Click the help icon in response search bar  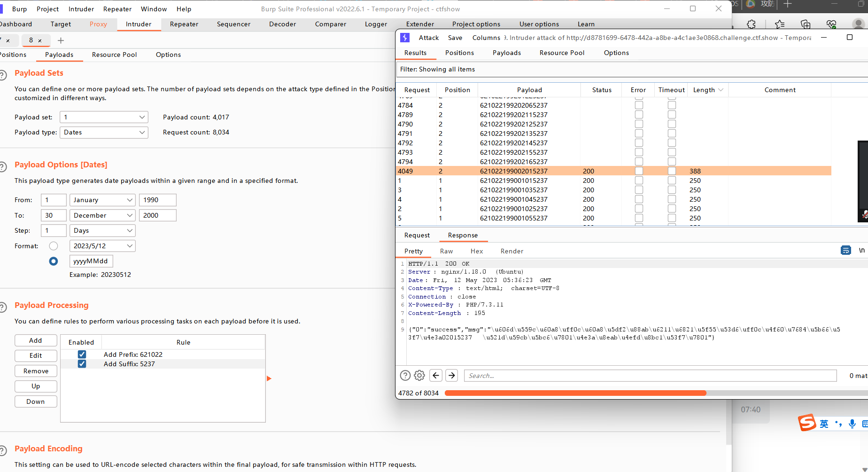(x=405, y=375)
